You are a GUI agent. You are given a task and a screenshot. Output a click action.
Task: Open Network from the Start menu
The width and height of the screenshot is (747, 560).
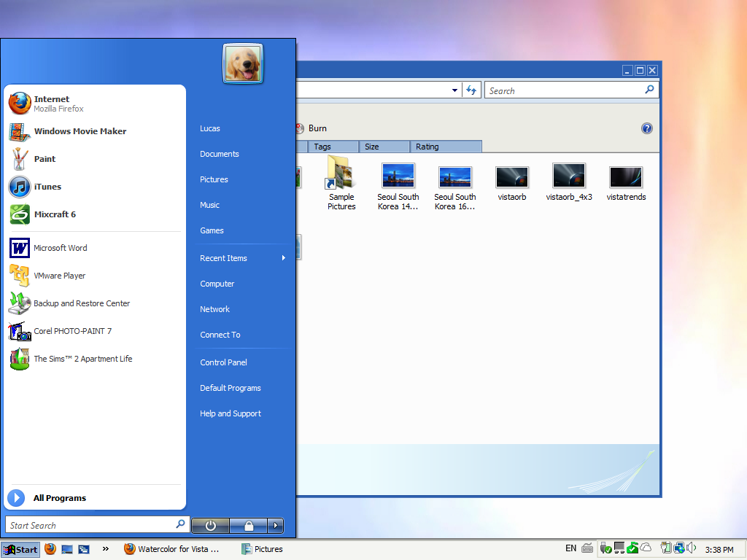coord(215,309)
